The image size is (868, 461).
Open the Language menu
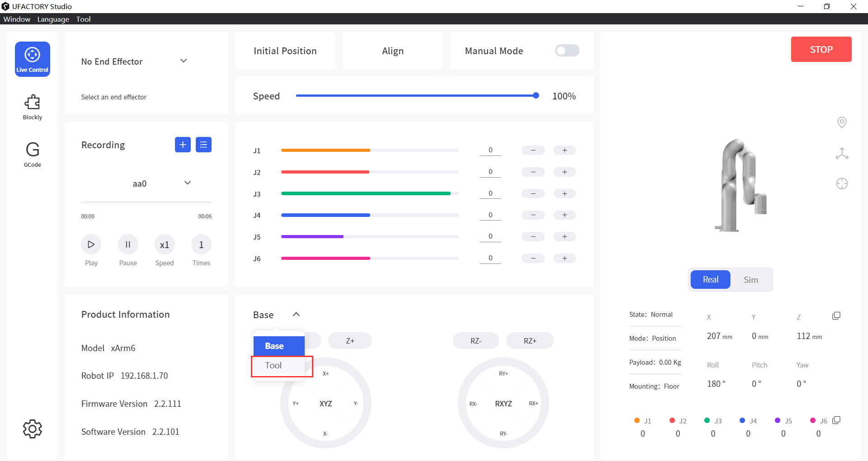[53, 19]
